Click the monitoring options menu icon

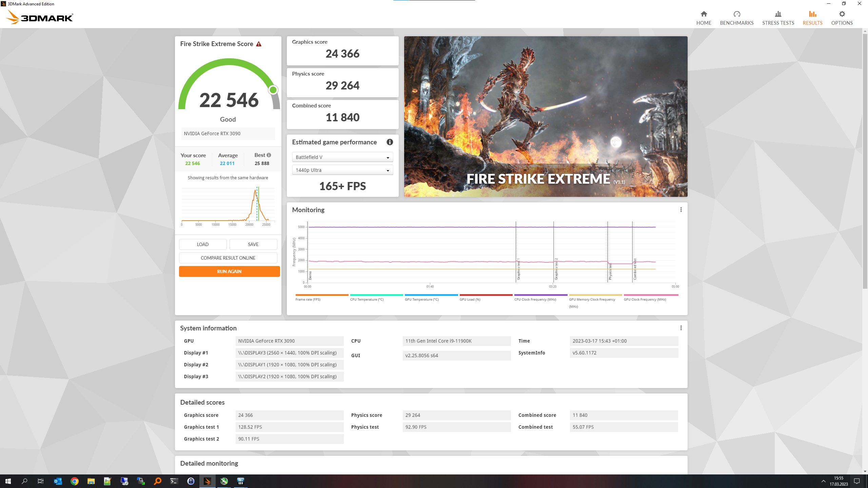point(681,209)
